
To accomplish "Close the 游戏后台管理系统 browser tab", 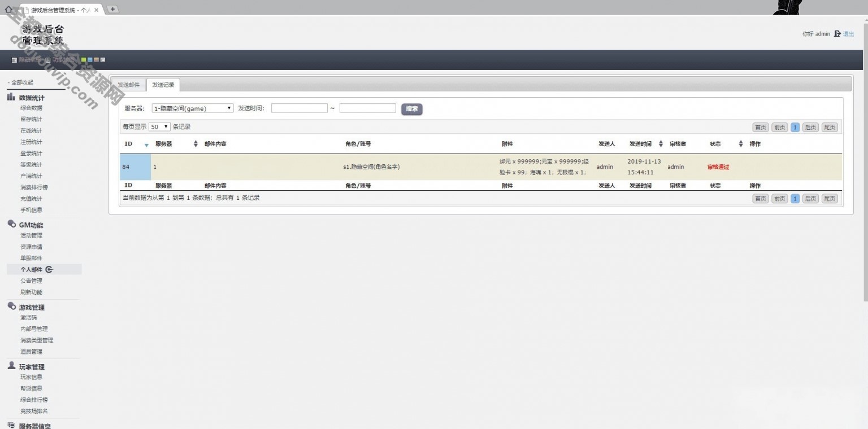I will (96, 10).
